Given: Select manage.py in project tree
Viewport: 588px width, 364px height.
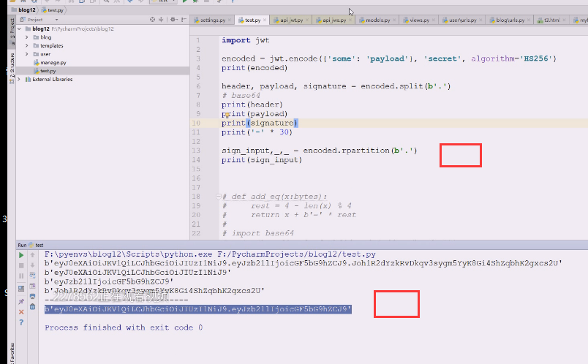Looking at the screenshot, I should click(x=53, y=63).
